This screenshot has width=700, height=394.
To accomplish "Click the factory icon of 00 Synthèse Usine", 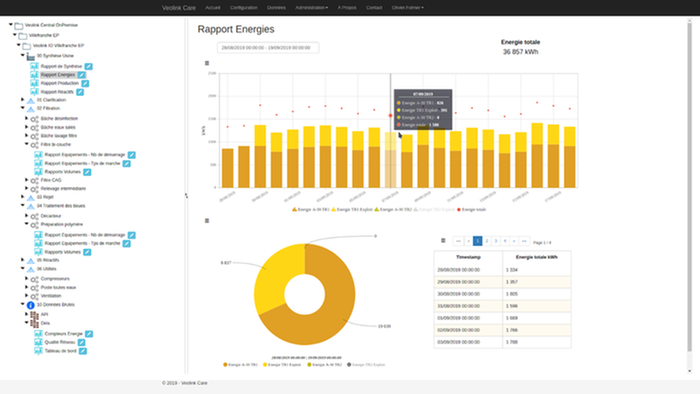I will [30, 57].
